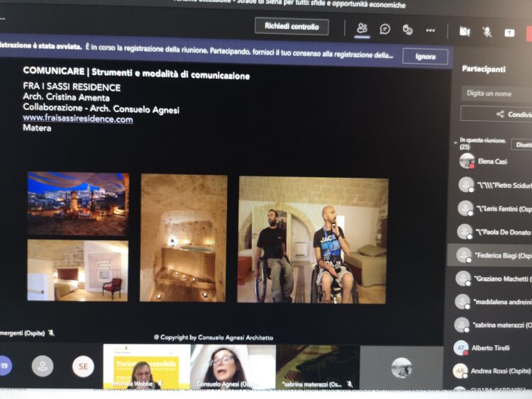Click the Digita un nome field

(x=497, y=94)
